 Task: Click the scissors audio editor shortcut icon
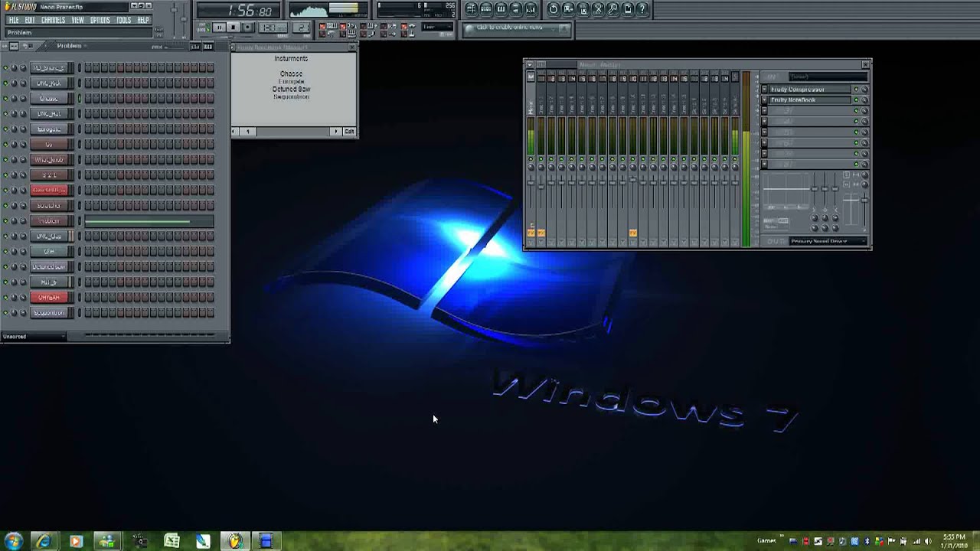click(598, 9)
